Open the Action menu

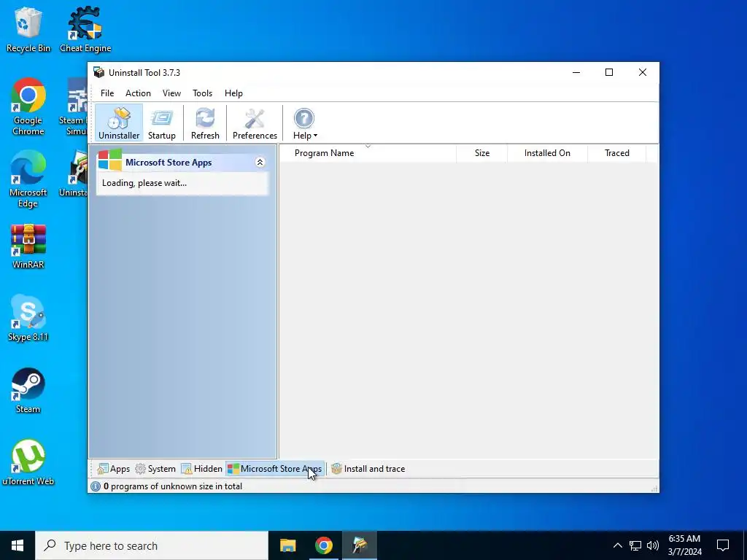(x=138, y=93)
